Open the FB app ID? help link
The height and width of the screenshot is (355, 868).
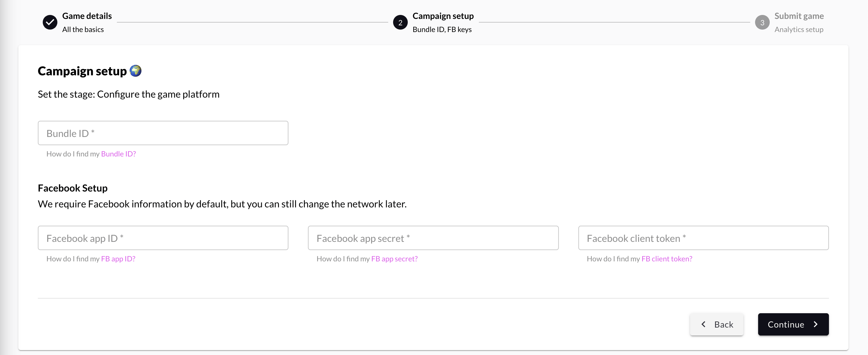click(118, 259)
